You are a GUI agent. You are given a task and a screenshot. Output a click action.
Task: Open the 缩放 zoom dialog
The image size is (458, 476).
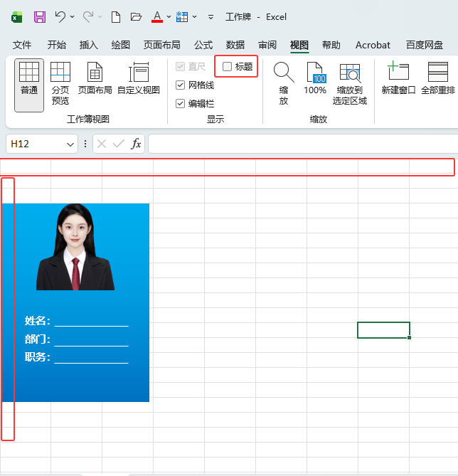point(284,83)
